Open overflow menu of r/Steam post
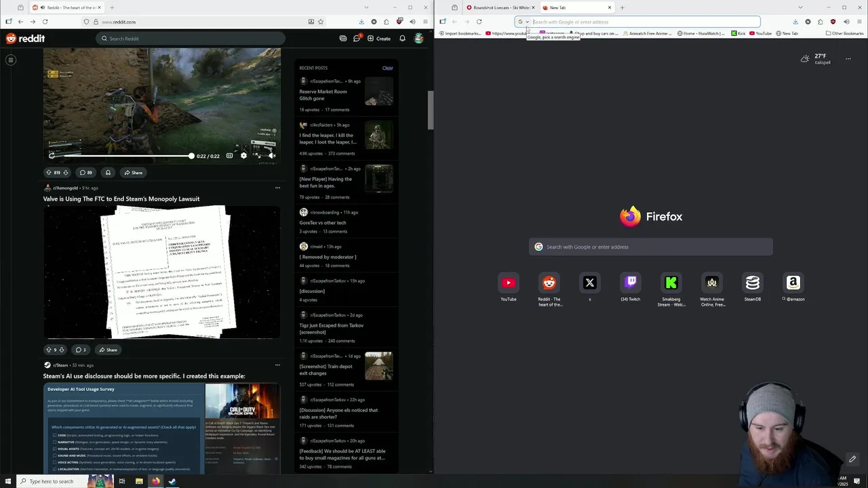The height and width of the screenshot is (488, 868). point(277,365)
